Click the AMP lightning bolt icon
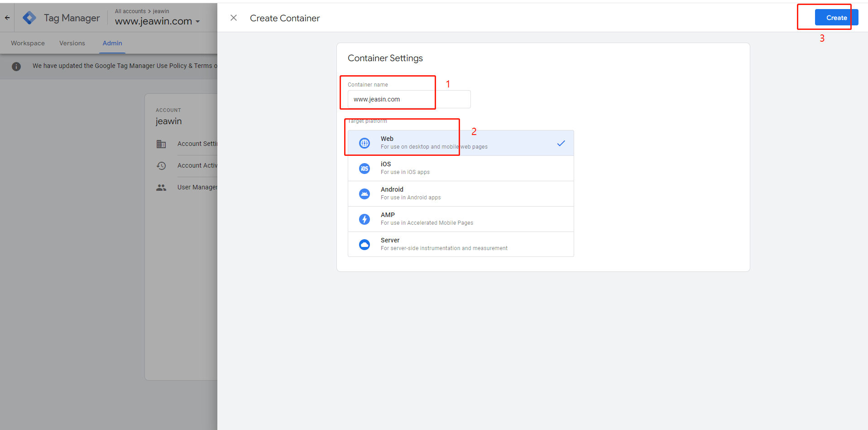Image resolution: width=868 pixels, height=430 pixels. (x=364, y=219)
